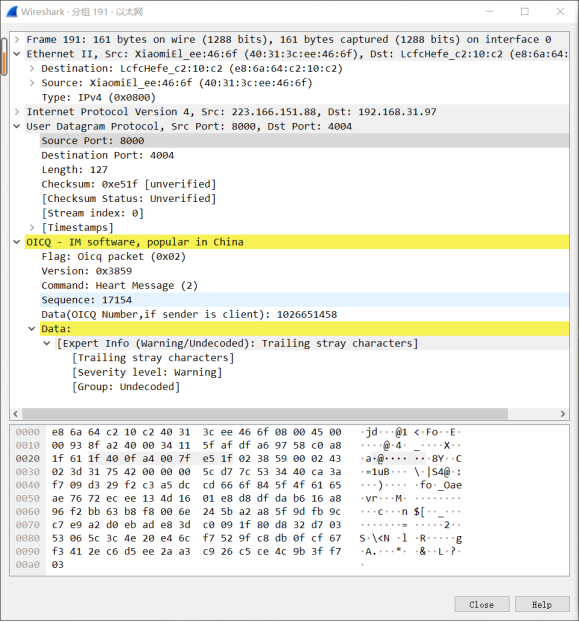Click hex offset 0050 label
579x622 pixels.
point(28,499)
